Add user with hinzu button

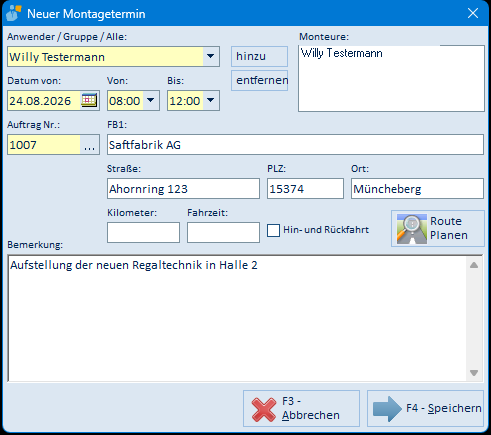pyautogui.click(x=259, y=56)
